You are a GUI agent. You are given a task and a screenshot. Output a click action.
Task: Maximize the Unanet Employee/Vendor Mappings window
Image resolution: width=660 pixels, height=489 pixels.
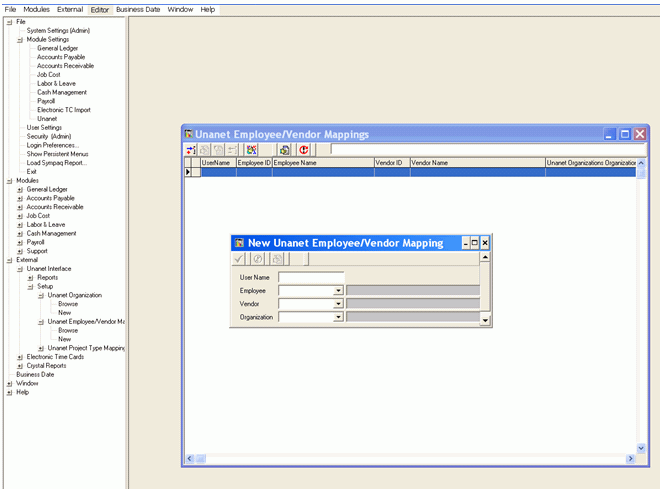(x=625, y=134)
